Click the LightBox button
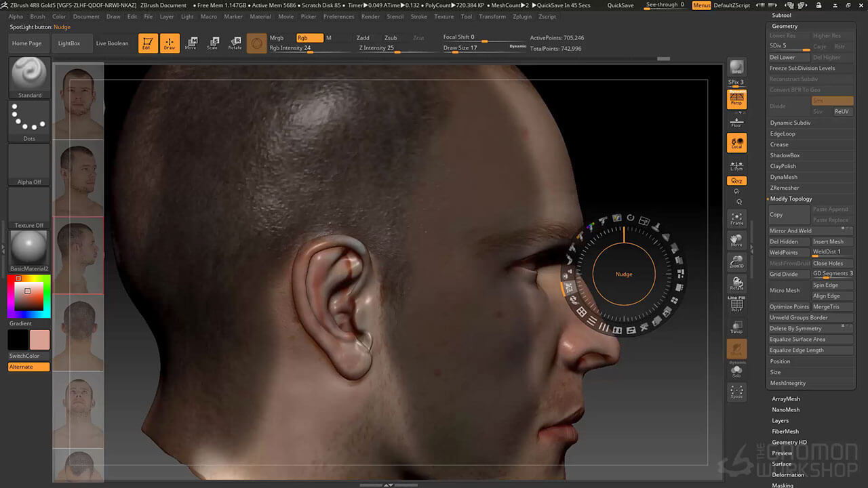The width and height of the screenshot is (868, 488). coord(69,43)
